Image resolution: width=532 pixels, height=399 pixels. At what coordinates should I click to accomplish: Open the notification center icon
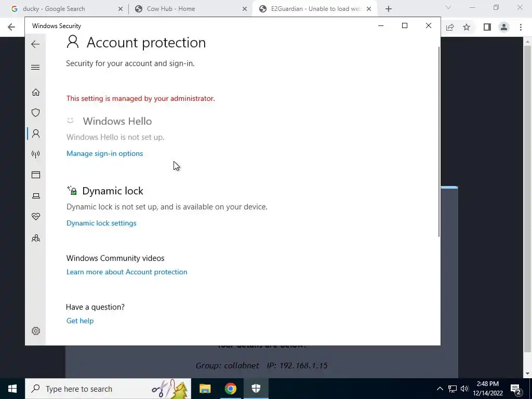[515, 389]
